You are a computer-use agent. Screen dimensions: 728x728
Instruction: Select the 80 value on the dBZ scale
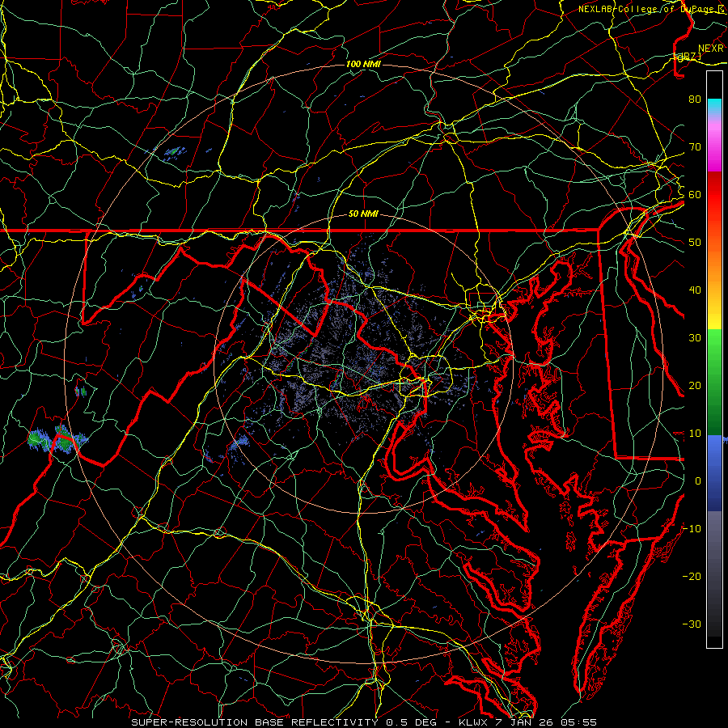click(x=695, y=99)
